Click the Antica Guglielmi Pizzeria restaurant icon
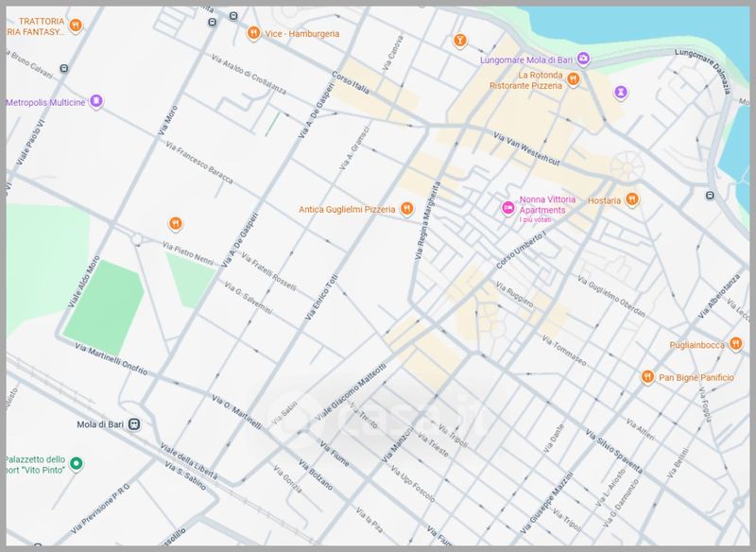 [x=406, y=209]
